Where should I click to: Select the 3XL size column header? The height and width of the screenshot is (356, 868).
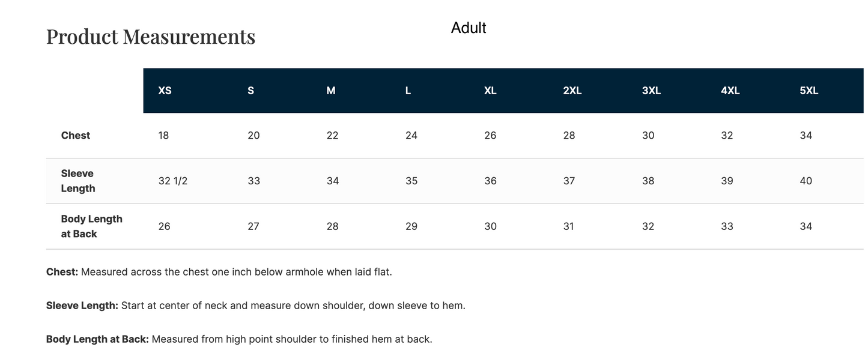coord(651,91)
